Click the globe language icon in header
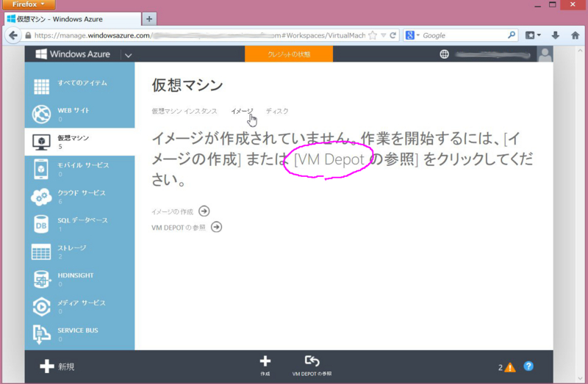588x384 pixels. [x=444, y=54]
